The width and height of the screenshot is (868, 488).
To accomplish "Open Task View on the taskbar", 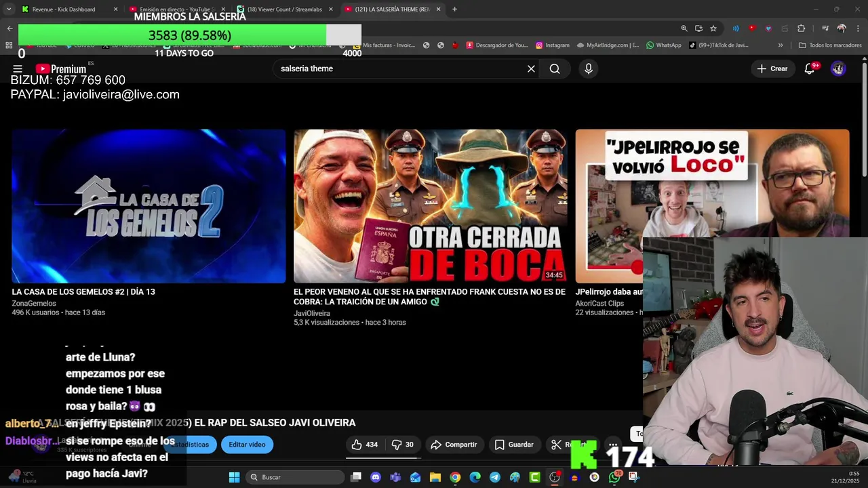I will click(356, 477).
